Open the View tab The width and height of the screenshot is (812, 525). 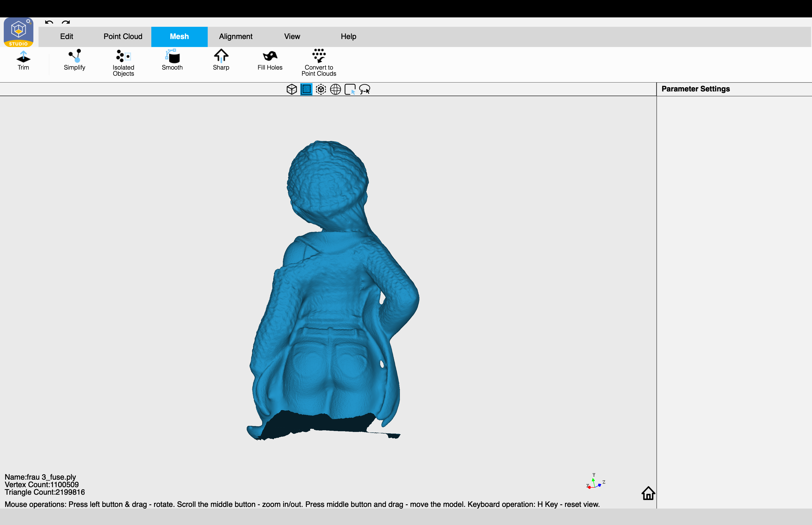[x=292, y=36]
